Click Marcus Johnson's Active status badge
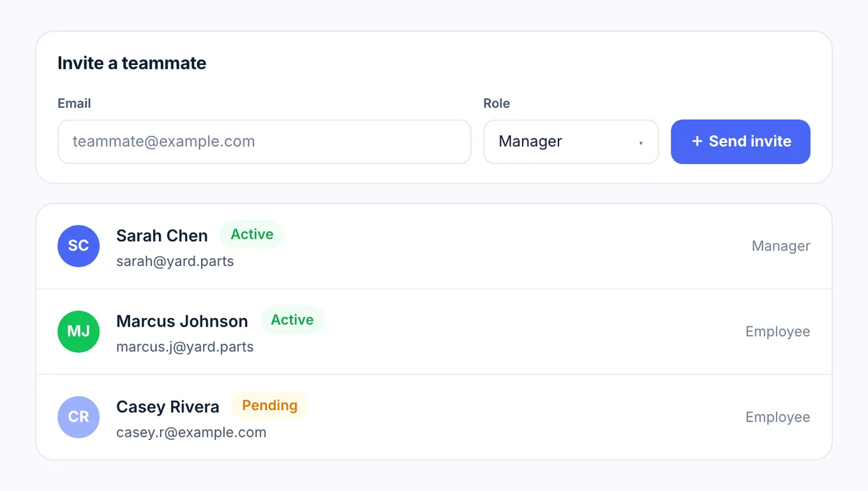Image resolution: width=868 pixels, height=491 pixels. [x=292, y=320]
